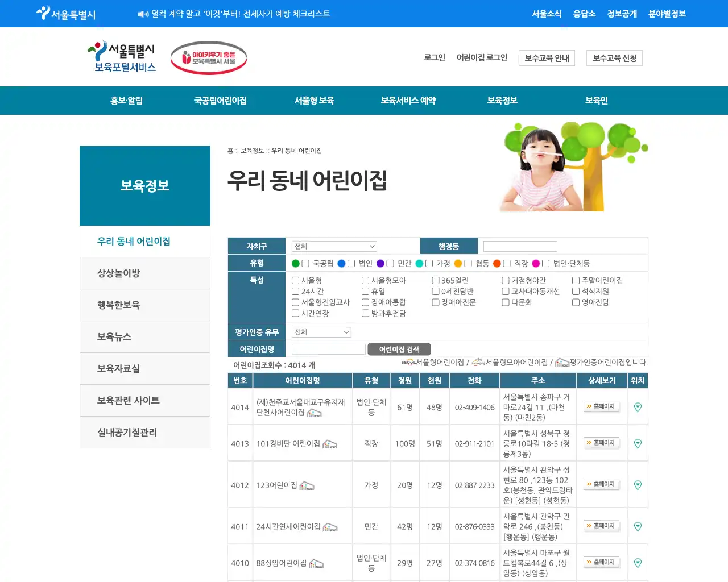This screenshot has width=728, height=582.
Task: Click the location pin for 88상암어린이집
Action: click(x=638, y=562)
